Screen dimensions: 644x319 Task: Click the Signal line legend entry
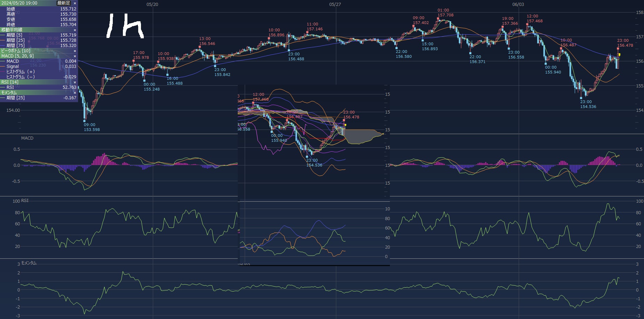(13, 67)
